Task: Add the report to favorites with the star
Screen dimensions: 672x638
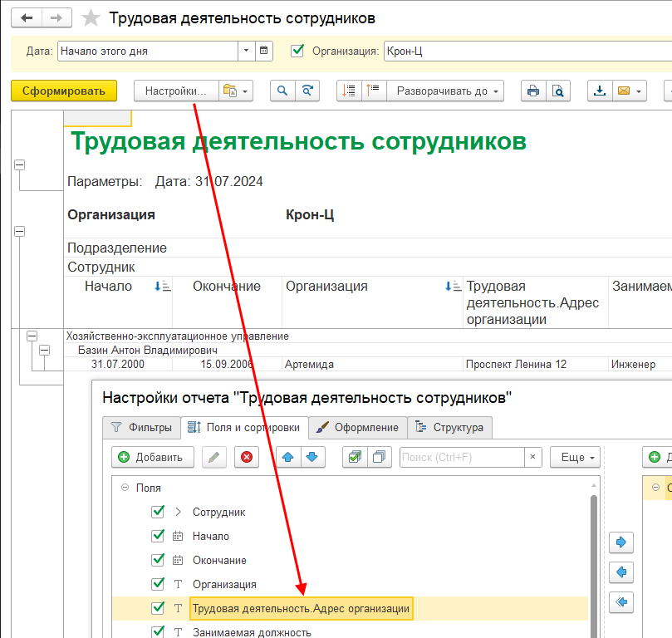Action: click(91, 18)
